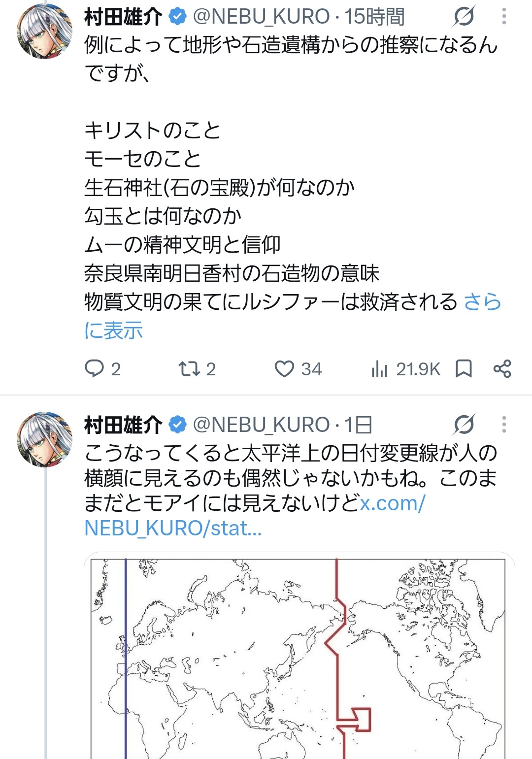Open more options menu on second tweet
This screenshot has height=759, width=532.
pyautogui.click(x=503, y=424)
